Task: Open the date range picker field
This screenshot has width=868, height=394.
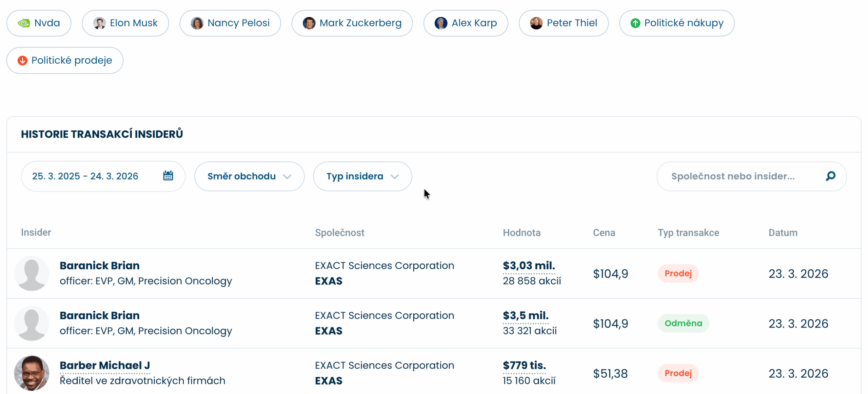Action: click(85, 176)
